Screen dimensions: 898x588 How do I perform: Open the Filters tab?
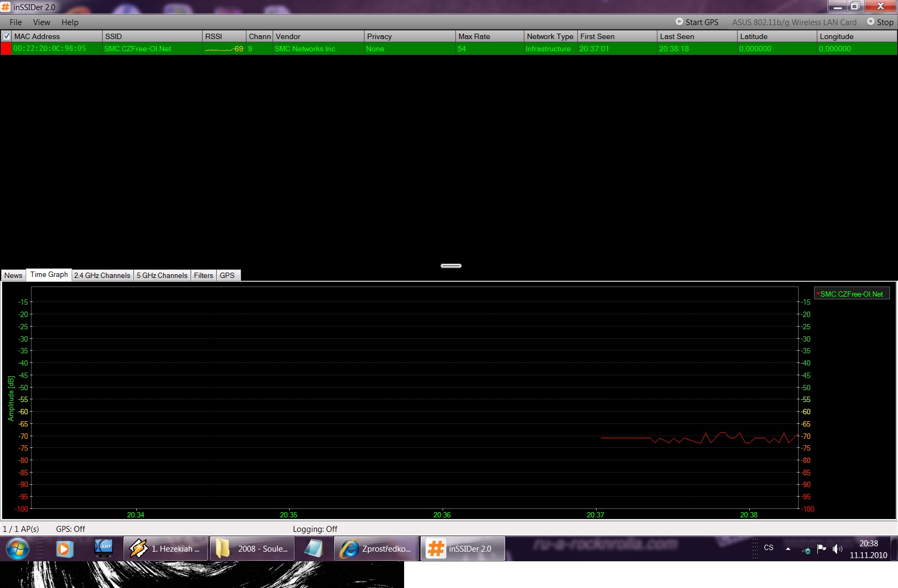204,275
